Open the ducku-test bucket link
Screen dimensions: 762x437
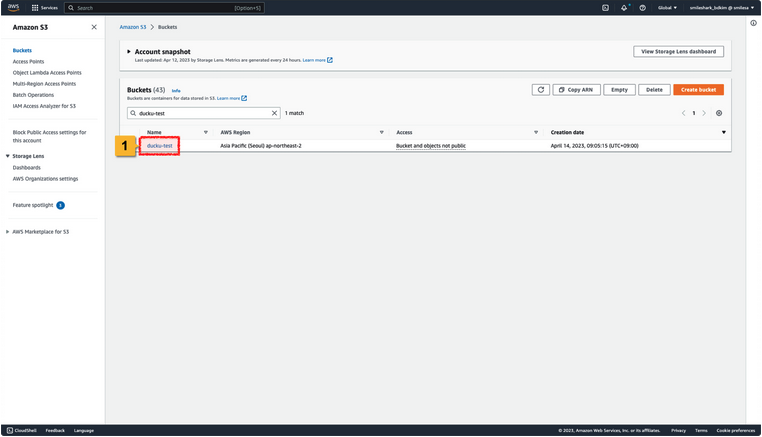[160, 146]
